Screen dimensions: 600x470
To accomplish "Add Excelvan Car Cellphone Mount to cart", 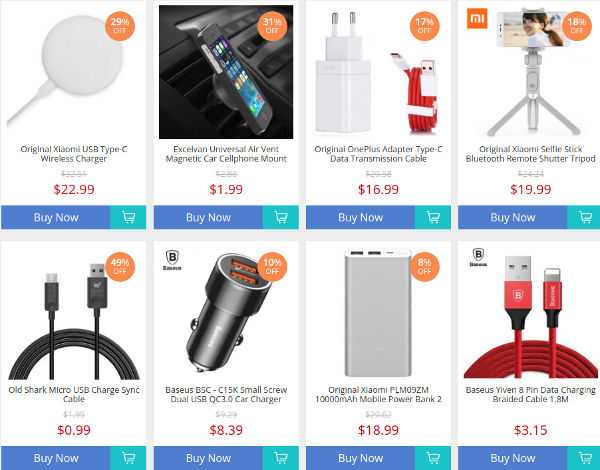I will point(280,217).
